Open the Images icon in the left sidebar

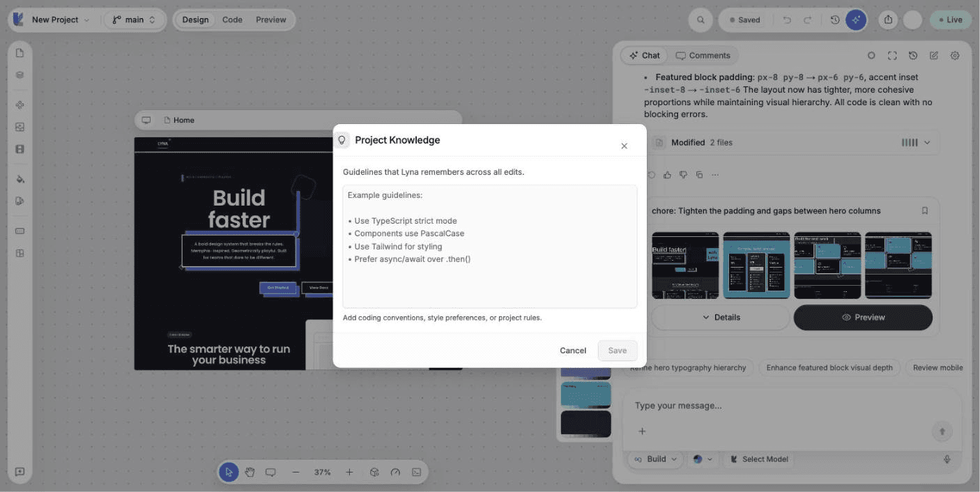20,127
